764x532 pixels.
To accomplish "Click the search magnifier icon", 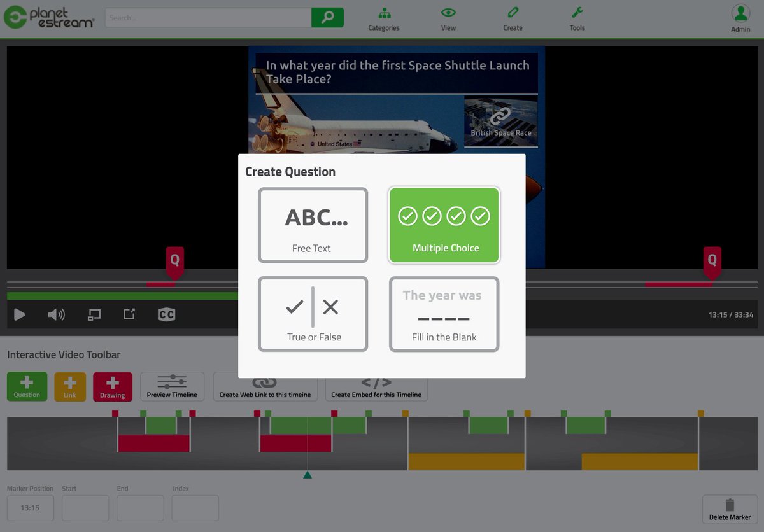I will click(327, 17).
